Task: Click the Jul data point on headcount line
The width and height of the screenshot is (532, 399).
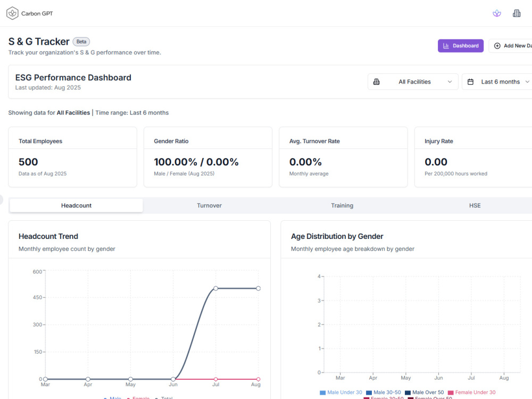Action: [x=216, y=288]
